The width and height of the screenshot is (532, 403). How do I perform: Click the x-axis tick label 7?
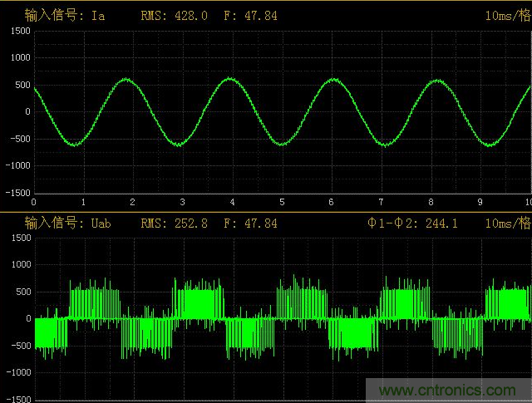pyautogui.click(x=381, y=202)
